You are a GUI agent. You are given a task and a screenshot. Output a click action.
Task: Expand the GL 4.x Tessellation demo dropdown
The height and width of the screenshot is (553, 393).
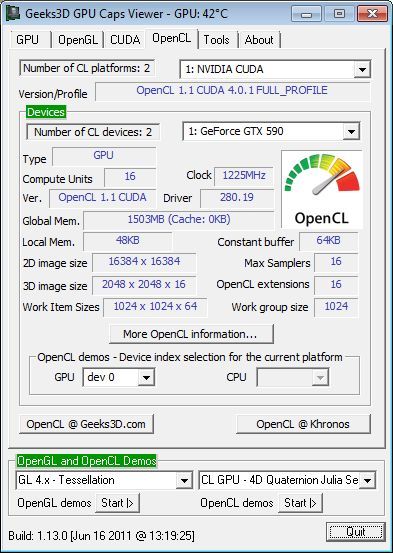click(x=184, y=480)
